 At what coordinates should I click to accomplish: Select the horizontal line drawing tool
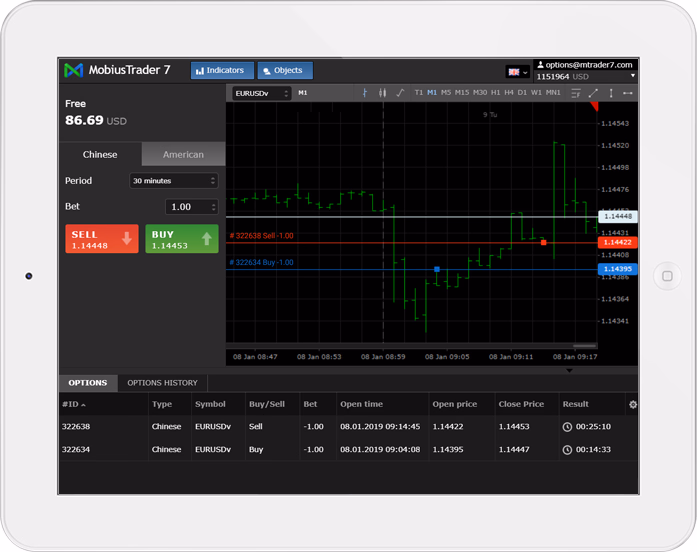point(628,93)
